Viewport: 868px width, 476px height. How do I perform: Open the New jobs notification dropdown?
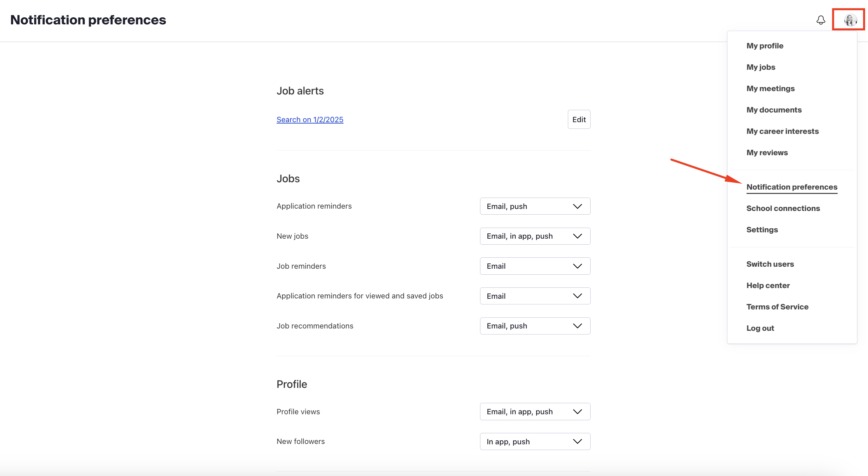tap(535, 236)
